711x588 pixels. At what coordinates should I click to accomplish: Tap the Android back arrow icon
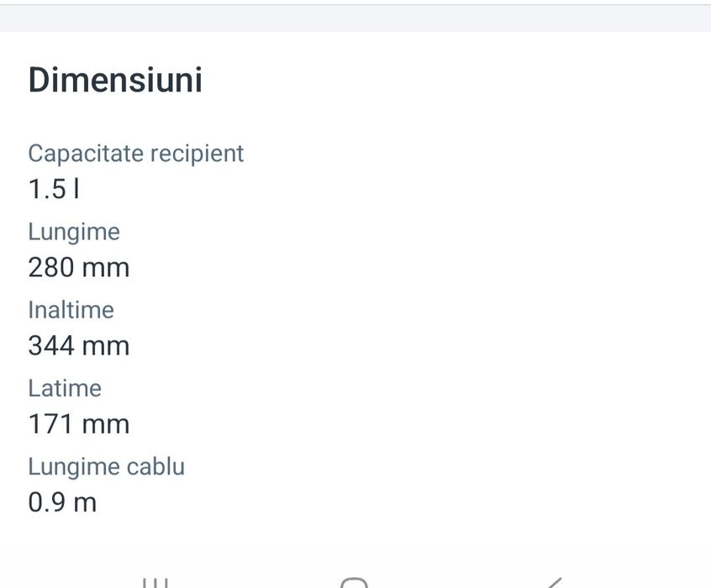554,583
